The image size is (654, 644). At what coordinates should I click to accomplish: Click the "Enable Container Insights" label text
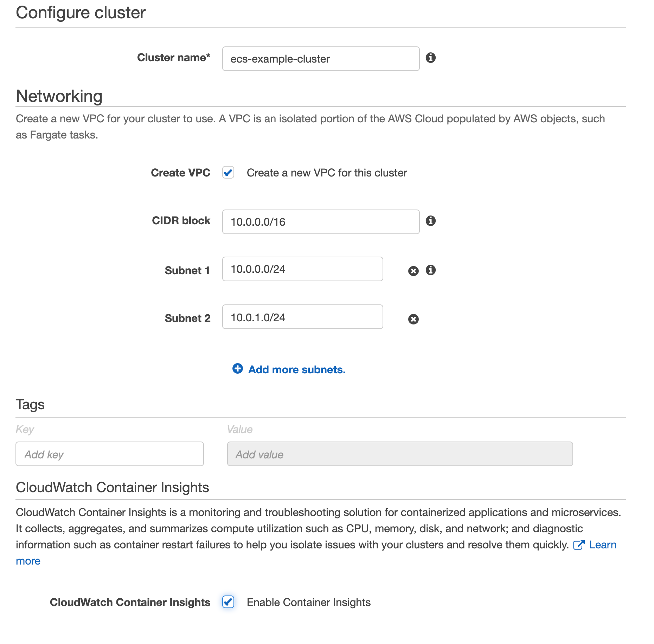(x=308, y=603)
